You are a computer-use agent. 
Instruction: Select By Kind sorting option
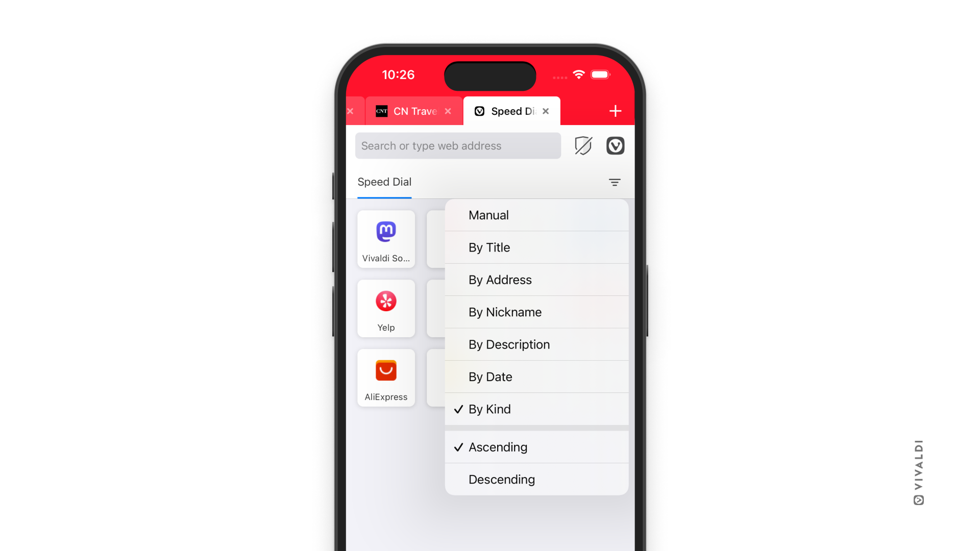(489, 409)
